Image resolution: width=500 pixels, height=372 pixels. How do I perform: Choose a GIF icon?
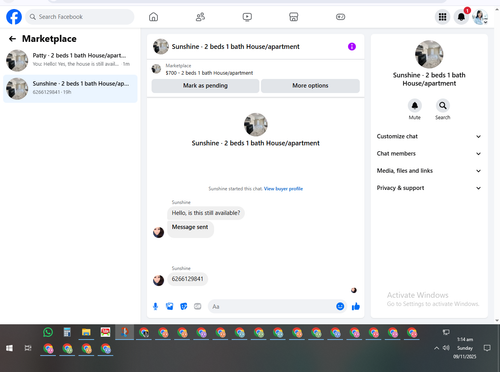coord(198,306)
